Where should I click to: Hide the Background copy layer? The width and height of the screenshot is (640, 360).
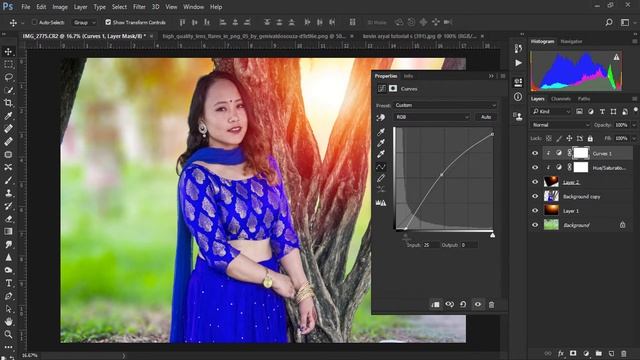tap(535, 196)
